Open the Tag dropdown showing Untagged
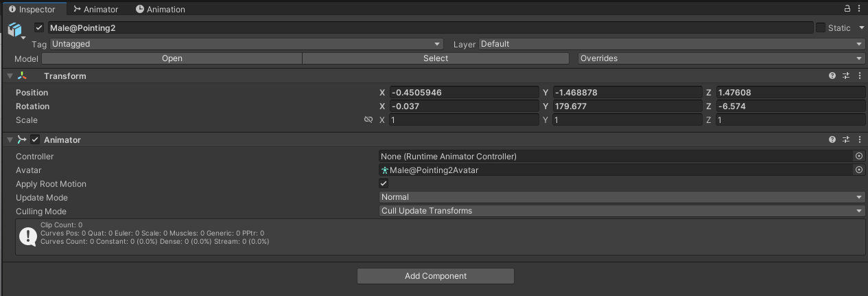 246,44
